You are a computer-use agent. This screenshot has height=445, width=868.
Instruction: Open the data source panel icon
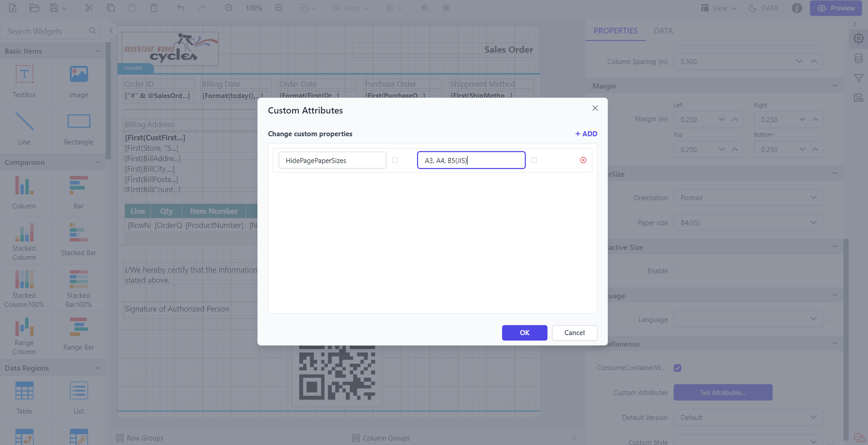tap(858, 59)
